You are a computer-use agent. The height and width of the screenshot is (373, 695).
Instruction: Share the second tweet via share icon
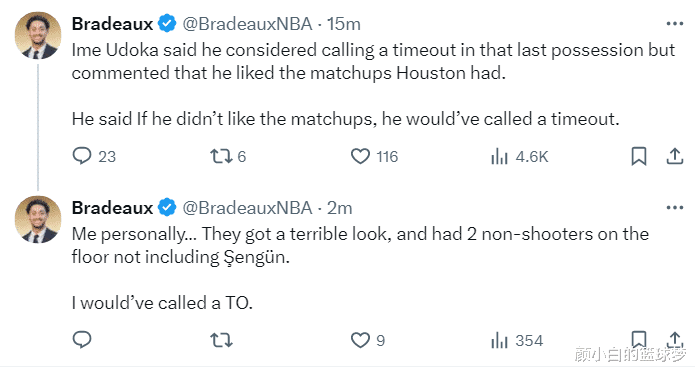[x=675, y=339]
